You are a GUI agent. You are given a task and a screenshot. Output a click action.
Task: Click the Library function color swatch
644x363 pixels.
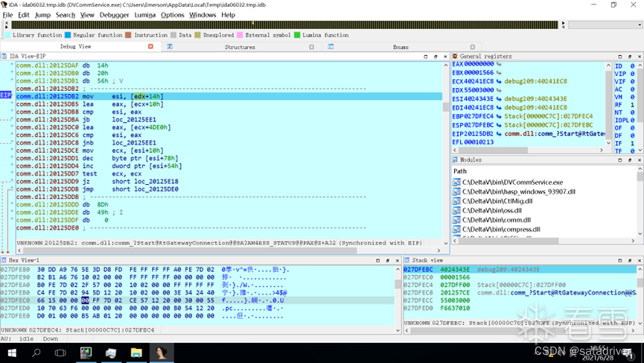7,35
